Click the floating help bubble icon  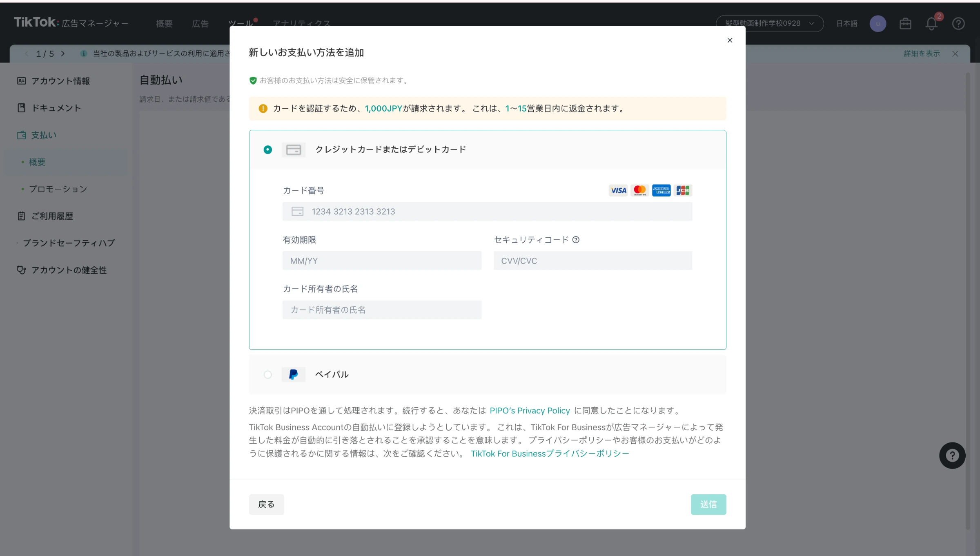click(952, 456)
